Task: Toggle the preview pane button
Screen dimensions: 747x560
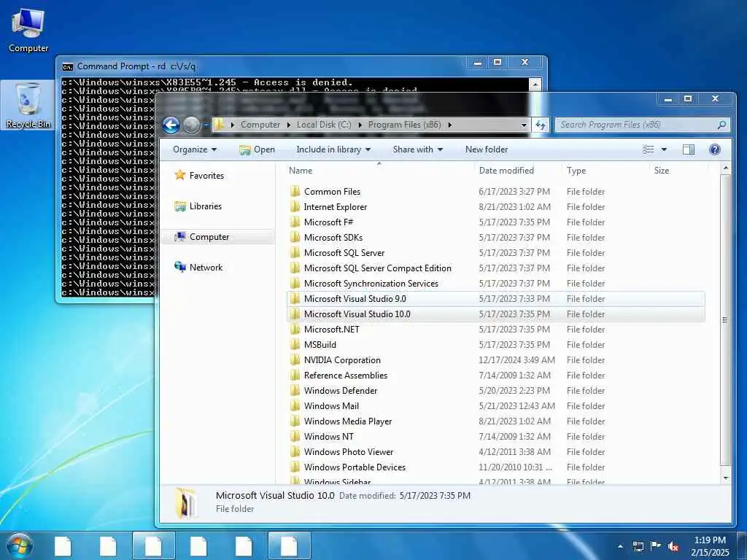Action: (689, 149)
